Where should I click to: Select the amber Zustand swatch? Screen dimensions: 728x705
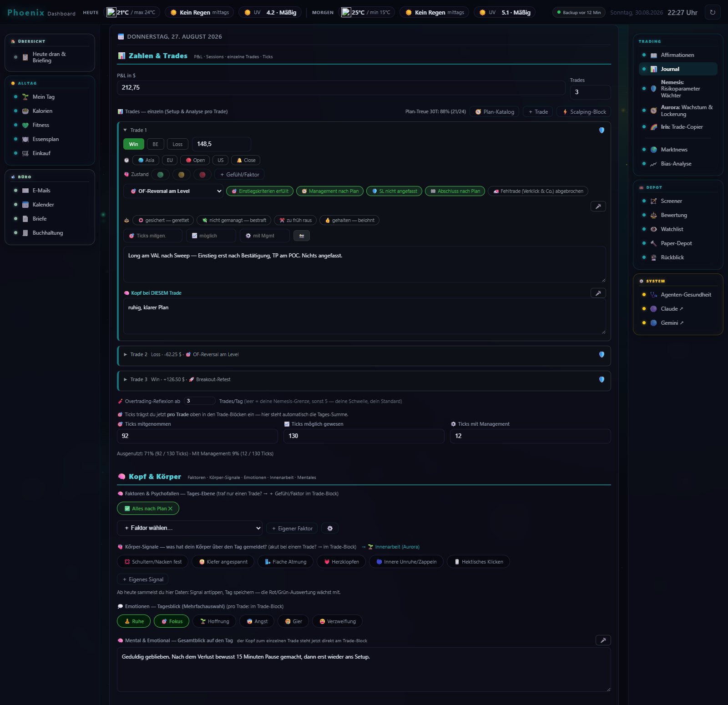coord(181,175)
